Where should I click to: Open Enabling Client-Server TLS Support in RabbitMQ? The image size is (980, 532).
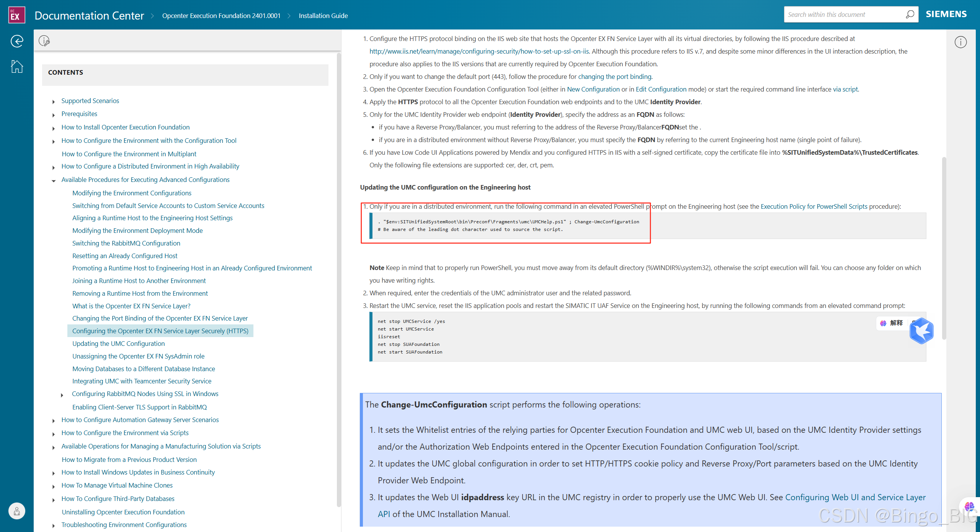139,407
